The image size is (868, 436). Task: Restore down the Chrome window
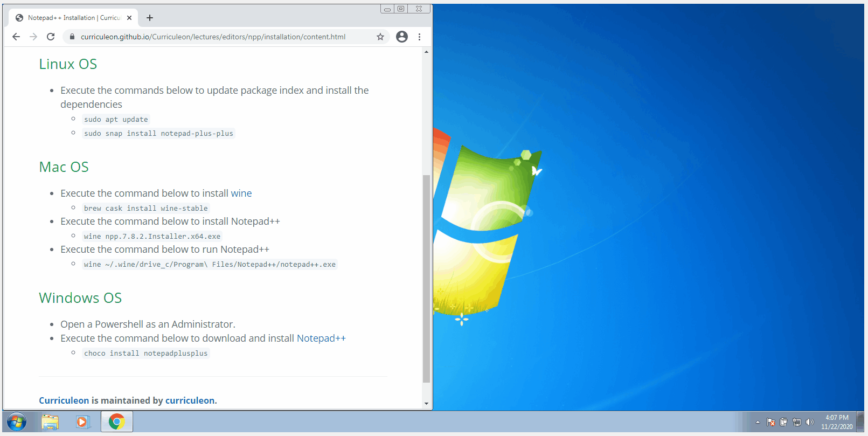pos(401,9)
